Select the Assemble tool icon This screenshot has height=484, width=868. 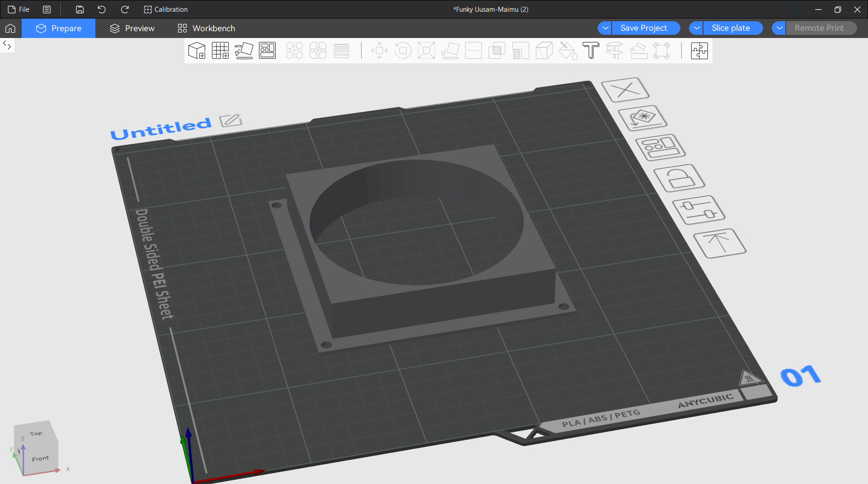638,51
